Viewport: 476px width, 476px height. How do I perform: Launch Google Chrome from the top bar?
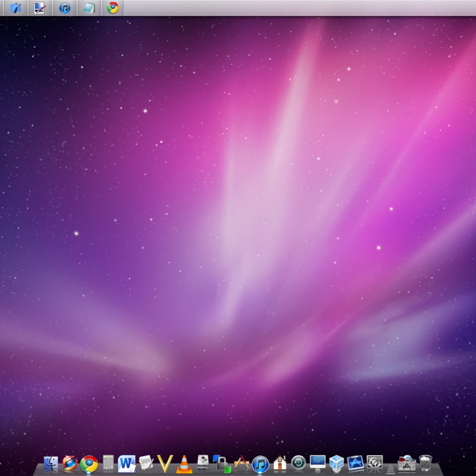point(113,8)
